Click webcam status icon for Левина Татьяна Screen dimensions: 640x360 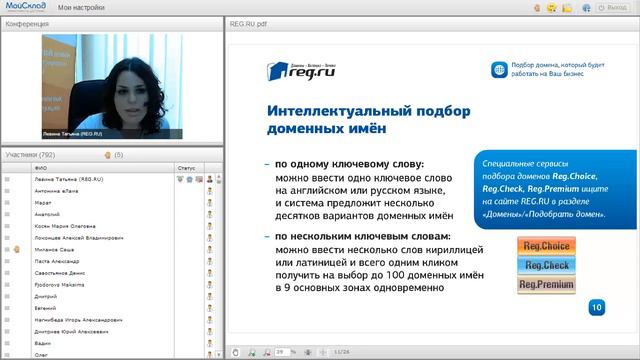(180, 179)
